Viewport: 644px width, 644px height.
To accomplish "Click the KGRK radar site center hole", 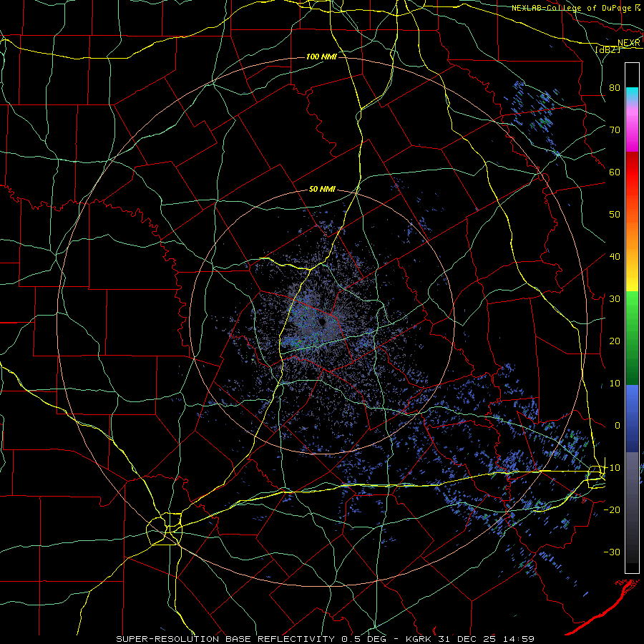I will 321,321.
